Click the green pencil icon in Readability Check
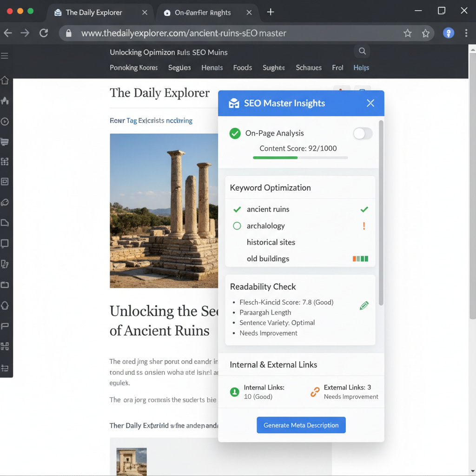476x476 pixels. pyautogui.click(x=364, y=305)
